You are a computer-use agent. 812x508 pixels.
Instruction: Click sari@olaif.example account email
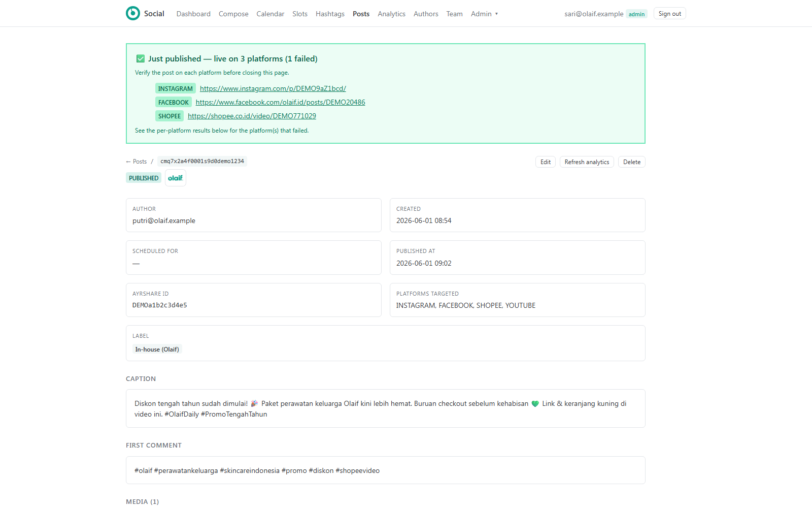(x=594, y=14)
